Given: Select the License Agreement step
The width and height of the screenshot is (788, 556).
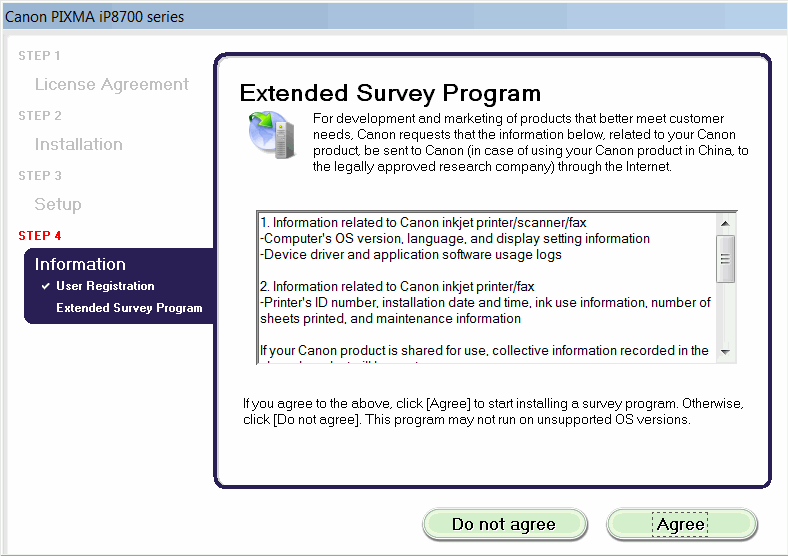Looking at the screenshot, I should coord(111,85).
